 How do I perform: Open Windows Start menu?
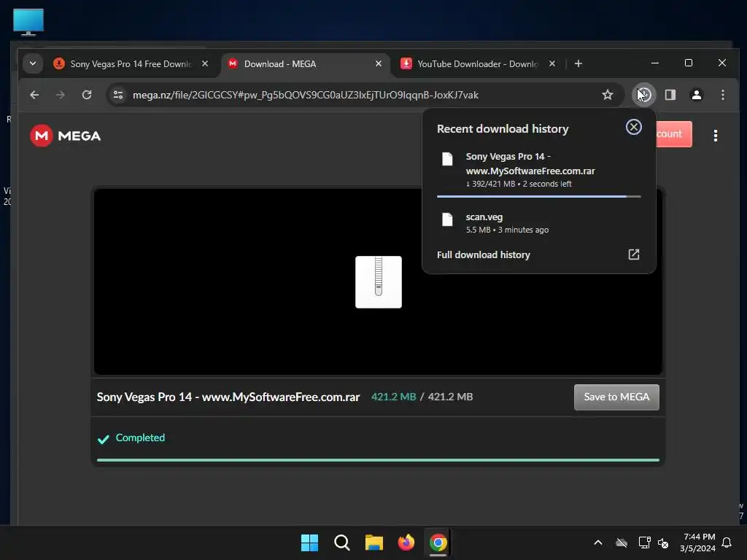(x=309, y=542)
